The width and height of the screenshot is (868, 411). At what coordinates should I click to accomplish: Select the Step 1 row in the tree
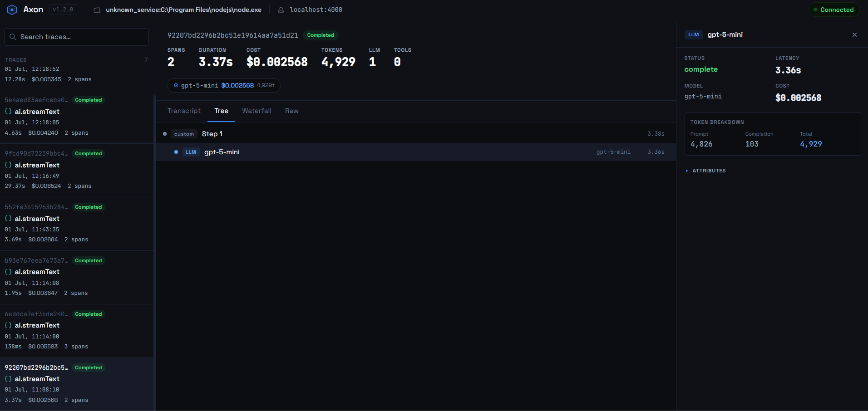click(416, 134)
